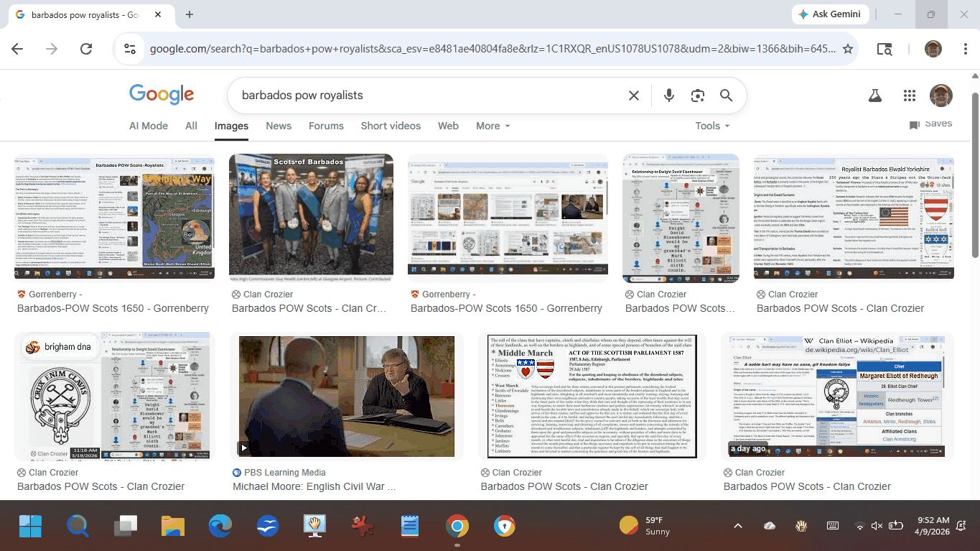Open File Explorer from the taskbar
This screenshot has width=980, height=551.
[x=173, y=527]
